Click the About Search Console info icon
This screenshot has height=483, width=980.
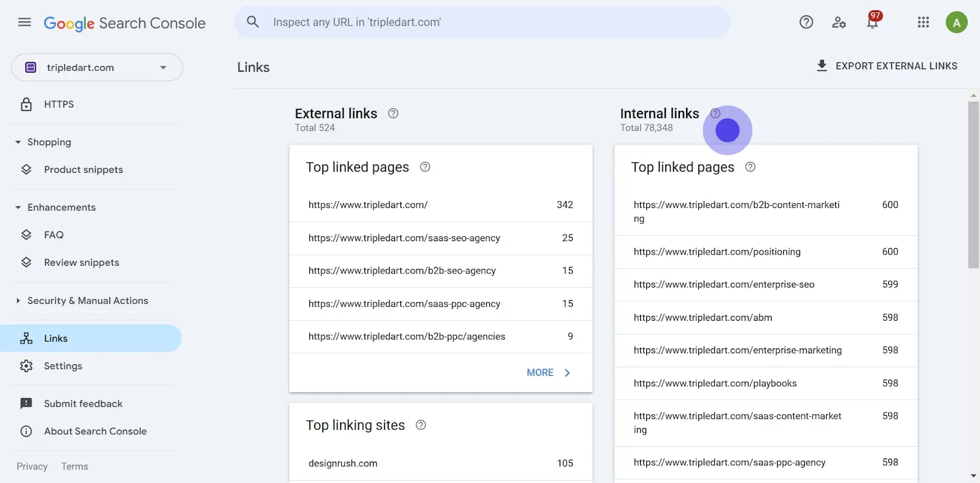[x=26, y=431]
